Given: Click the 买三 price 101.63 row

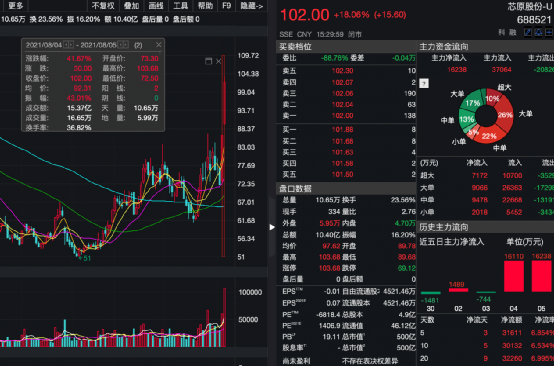Looking at the screenshot, I should click(x=346, y=152).
